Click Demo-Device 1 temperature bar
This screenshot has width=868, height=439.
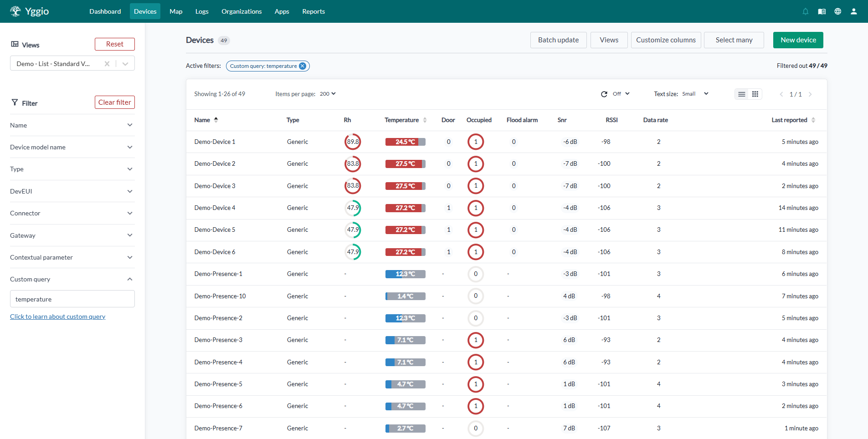[405, 142]
